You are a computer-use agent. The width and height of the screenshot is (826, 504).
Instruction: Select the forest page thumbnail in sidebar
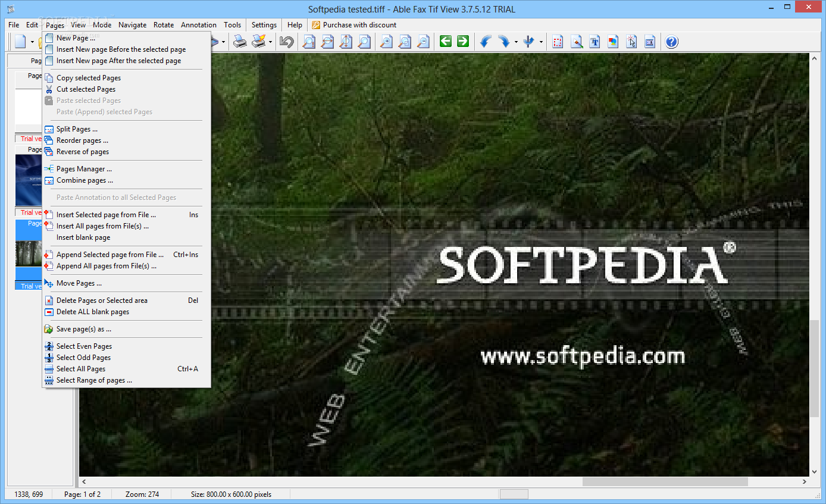pos(29,253)
